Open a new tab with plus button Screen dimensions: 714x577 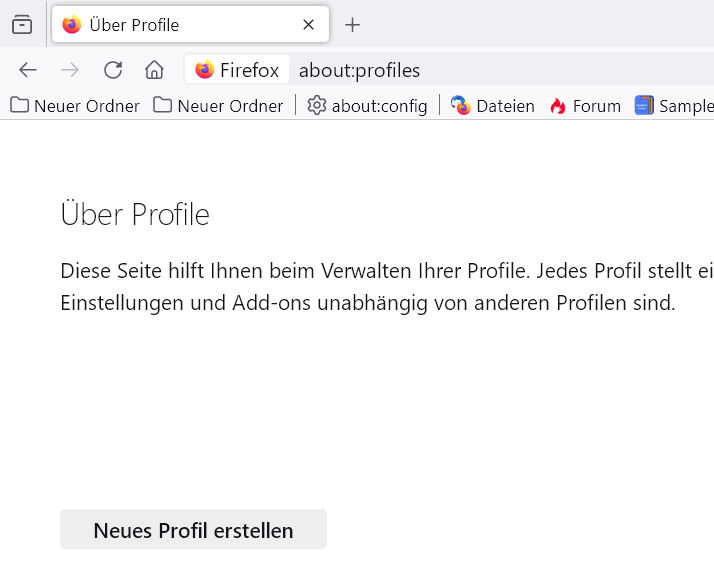pyautogui.click(x=352, y=25)
